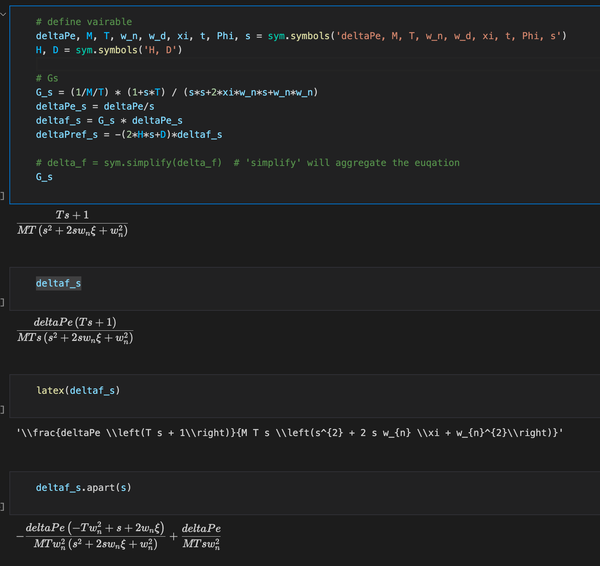Click the execution bracket beside the latex cell
Viewport: 600px width, 566px height.
pyautogui.click(x=3, y=409)
